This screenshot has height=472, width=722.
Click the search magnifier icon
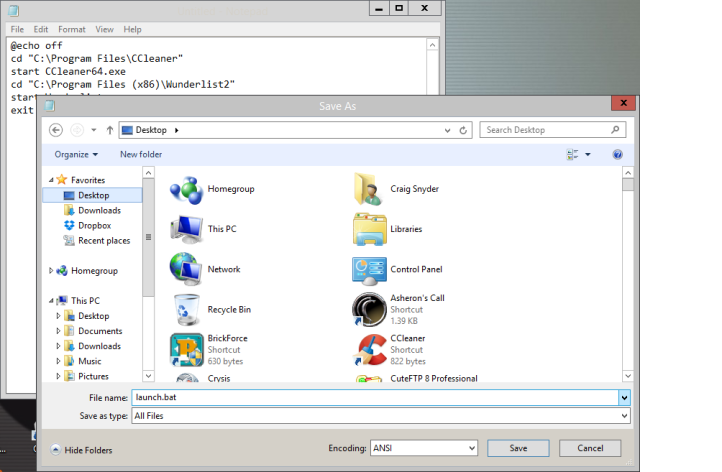click(615, 130)
